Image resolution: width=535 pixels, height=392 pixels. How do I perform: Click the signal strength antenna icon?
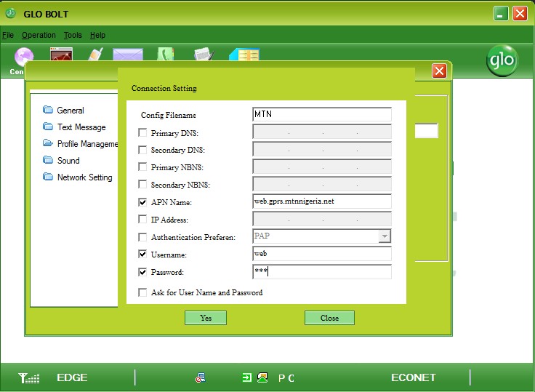click(28, 378)
